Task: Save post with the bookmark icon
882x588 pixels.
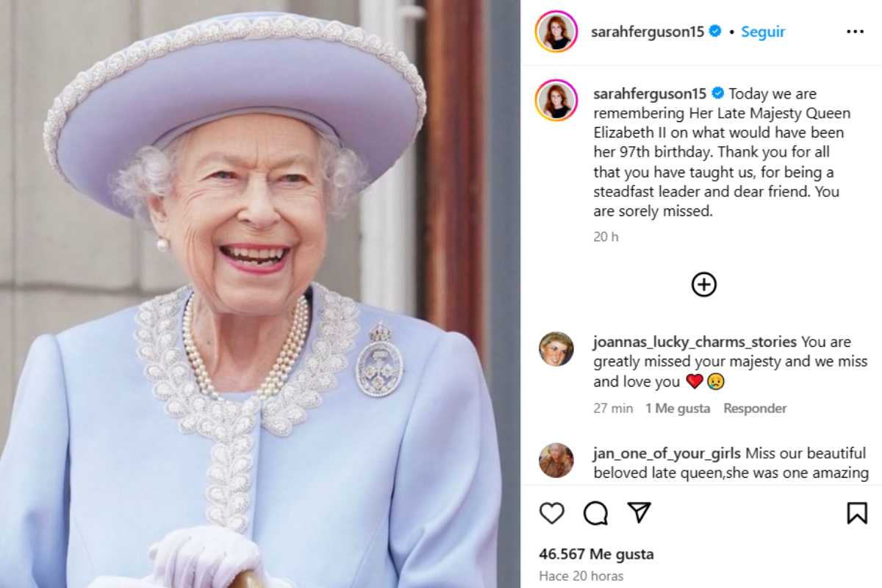Action: click(x=857, y=513)
